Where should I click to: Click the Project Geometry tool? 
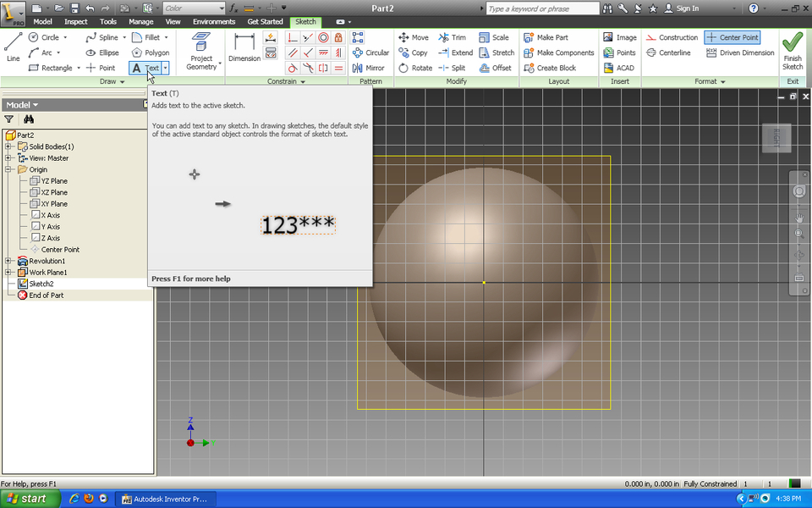pyautogui.click(x=201, y=51)
